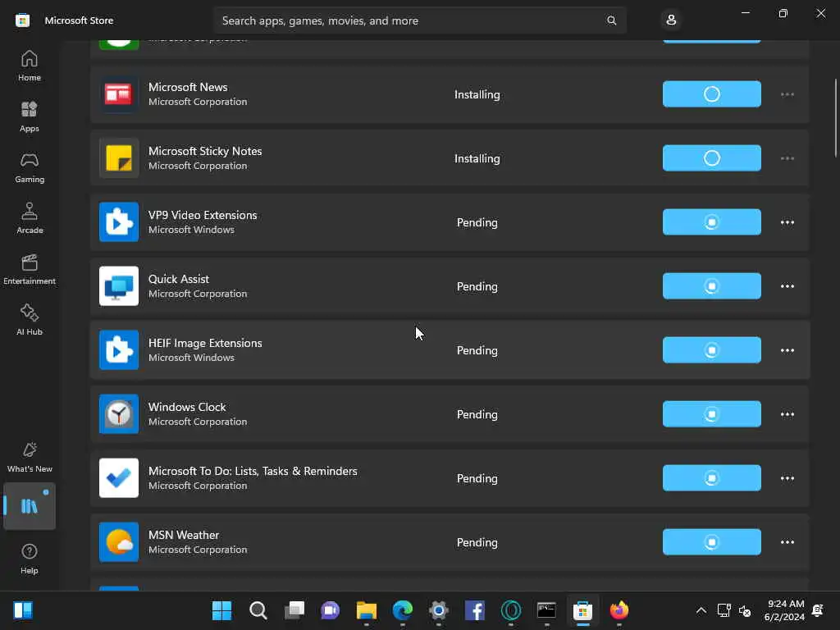Click the HEIF Image Extensions app icon

click(119, 349)
